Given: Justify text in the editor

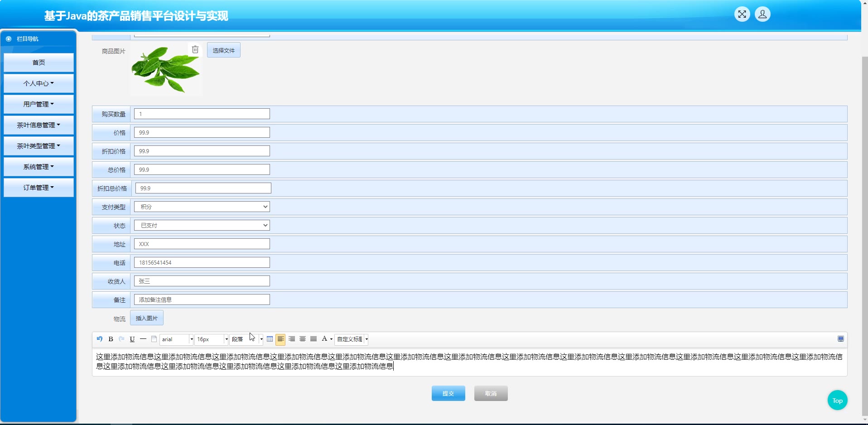Looking at the screenshot, I should [313, 339].
